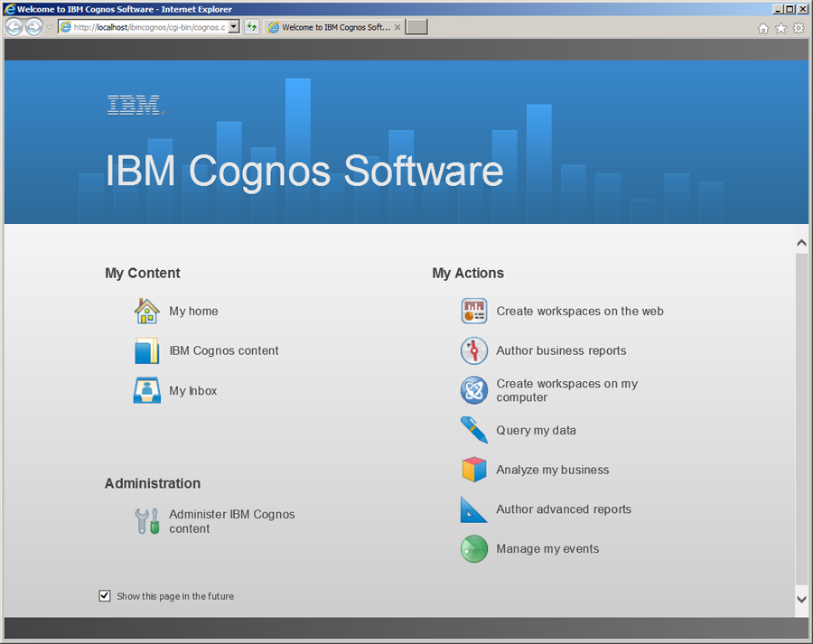This screenshot has height=644, width=813.
Task: Maximize the Internet Explorer window
Action: pos(790,9)
